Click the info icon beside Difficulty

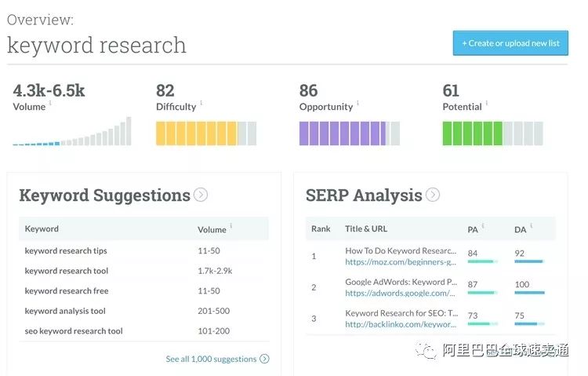(201, 104)
